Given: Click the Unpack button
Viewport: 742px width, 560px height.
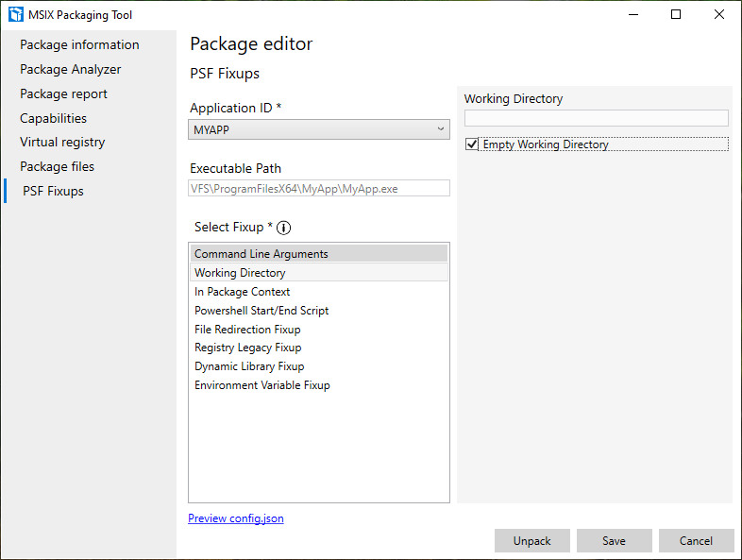Looking at the screenshot, I should click(532, 540).
